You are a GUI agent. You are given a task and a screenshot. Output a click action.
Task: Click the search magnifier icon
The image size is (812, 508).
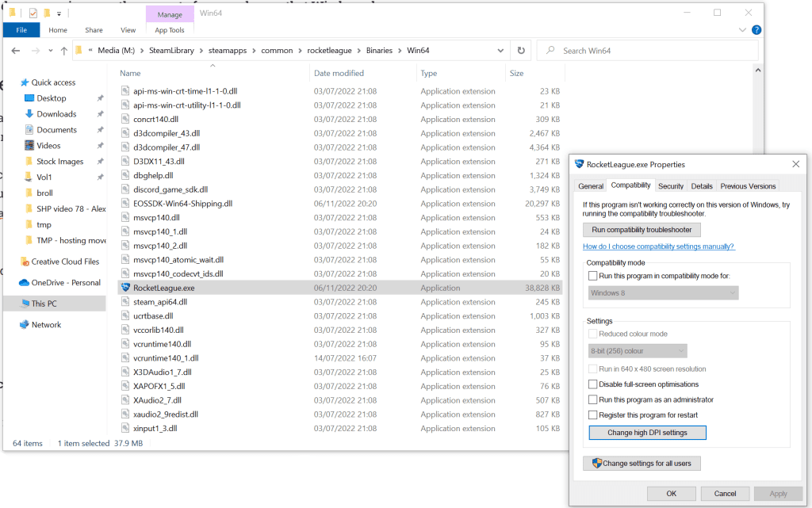point(550,50)
